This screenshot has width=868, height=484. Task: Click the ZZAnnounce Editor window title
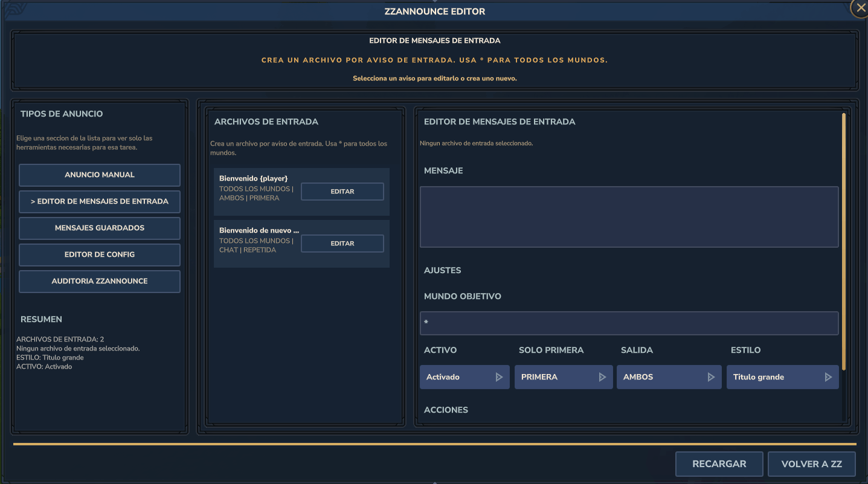pyautogui.click(x=435, y=11)
